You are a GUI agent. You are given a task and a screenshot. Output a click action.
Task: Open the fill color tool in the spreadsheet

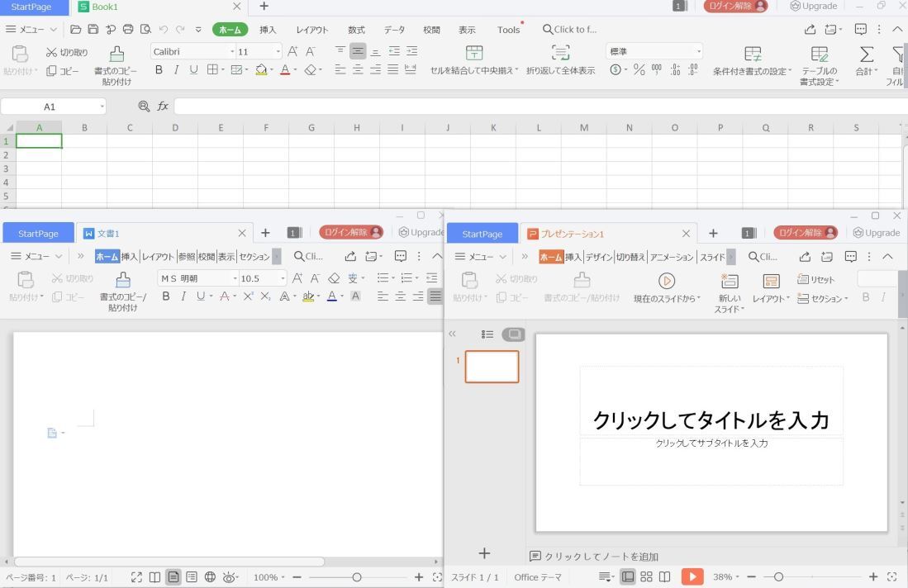click(x=263, y=70)
